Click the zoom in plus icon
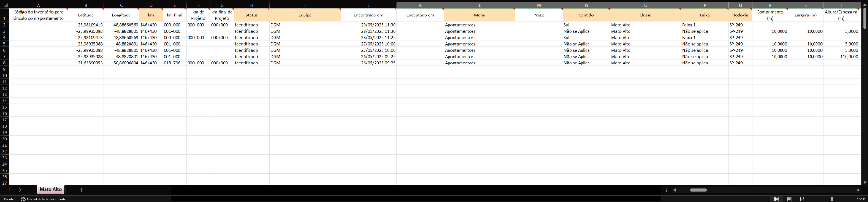The width and height of the screenshot is (868, 202). click(851, 199)
